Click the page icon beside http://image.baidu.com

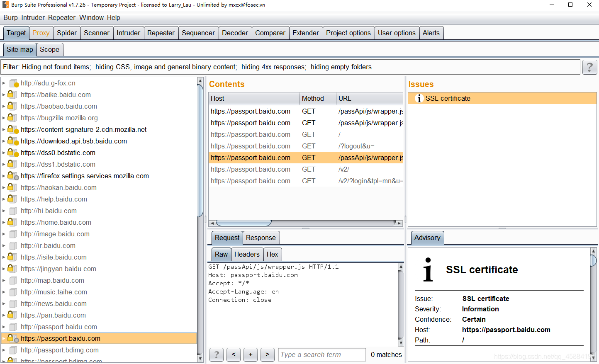pos(13,234)
